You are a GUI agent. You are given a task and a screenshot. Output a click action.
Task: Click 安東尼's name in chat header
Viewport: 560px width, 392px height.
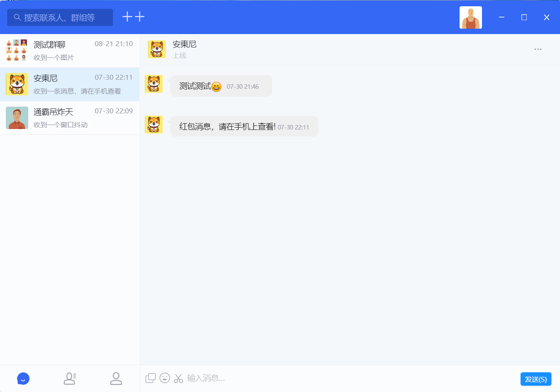[185, 44]
